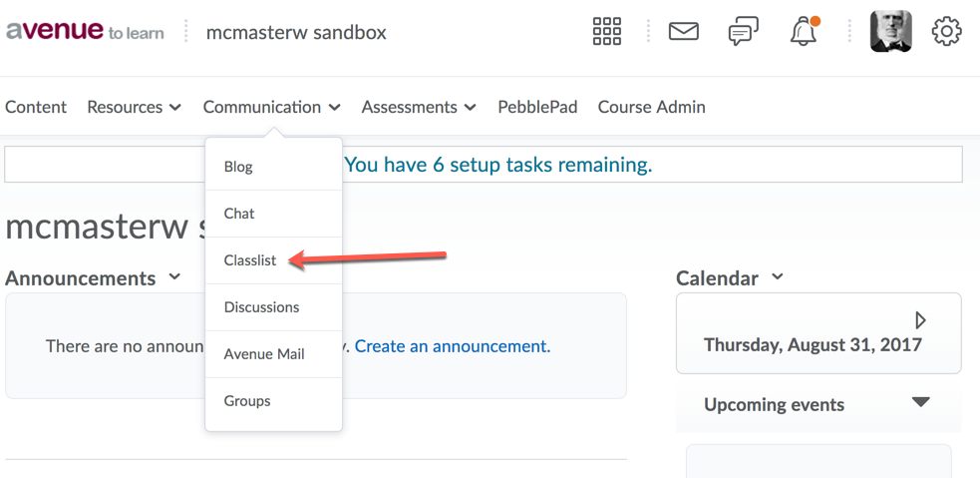Choose Avenue Mail in the dropdown
Image resolution: width=980 pixels, height=478 pixels.
tap(264, 354)
